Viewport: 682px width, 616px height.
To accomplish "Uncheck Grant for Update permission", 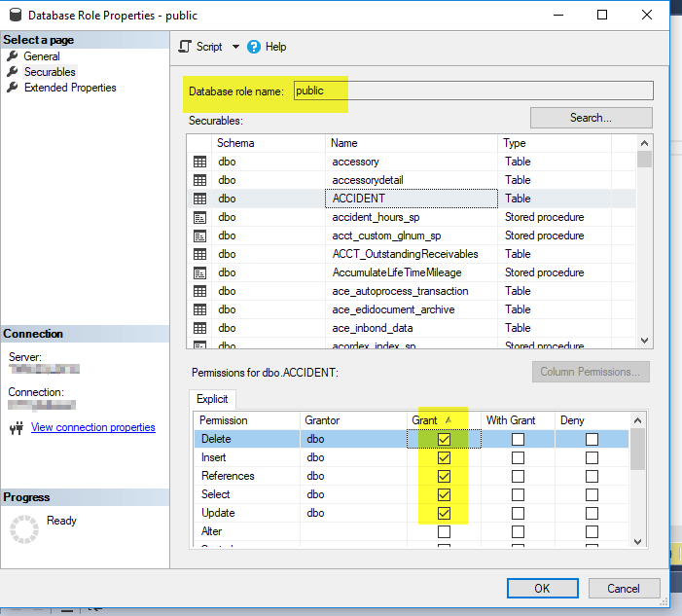I will (x=444, y=513).
